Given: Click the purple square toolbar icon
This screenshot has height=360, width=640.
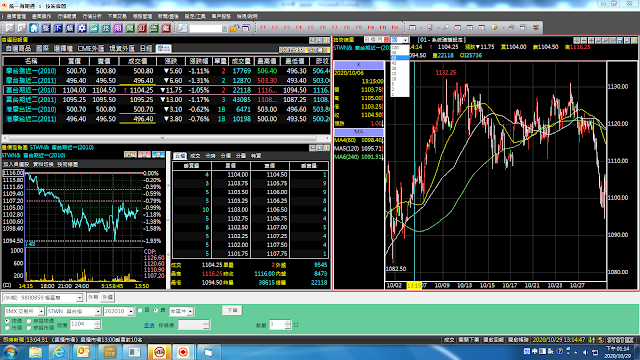Looking at the screenshot, I should pos(118,28).
